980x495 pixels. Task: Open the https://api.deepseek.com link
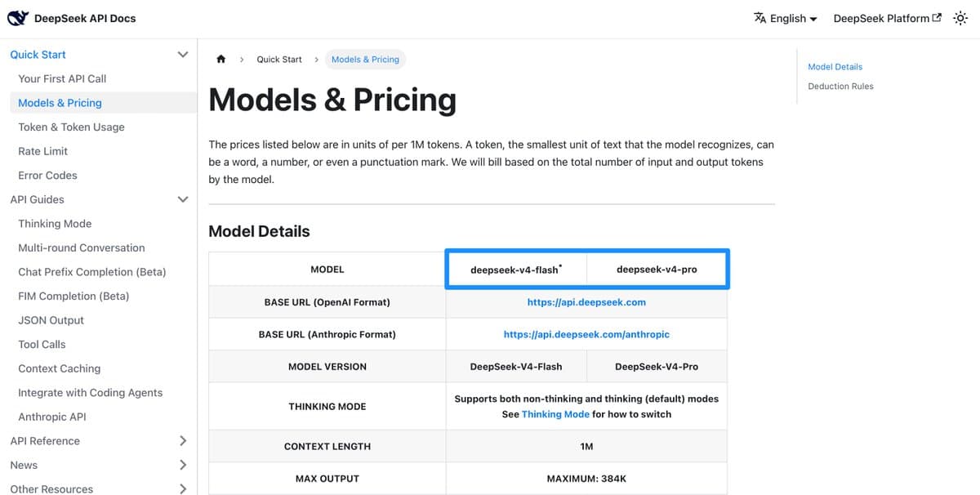(586, 301)
